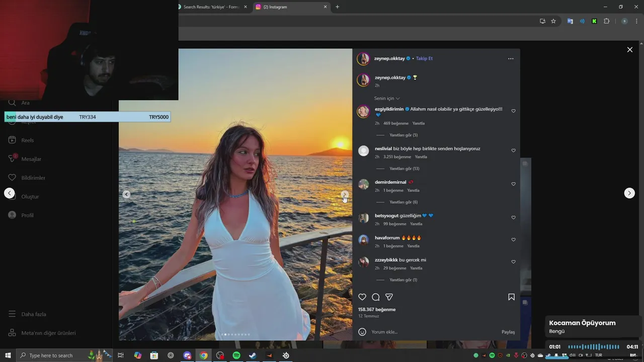This screenshot has width=644, height=362.
Task: Open the emoji picker in the comment box
Action: (x=362, y=332)
